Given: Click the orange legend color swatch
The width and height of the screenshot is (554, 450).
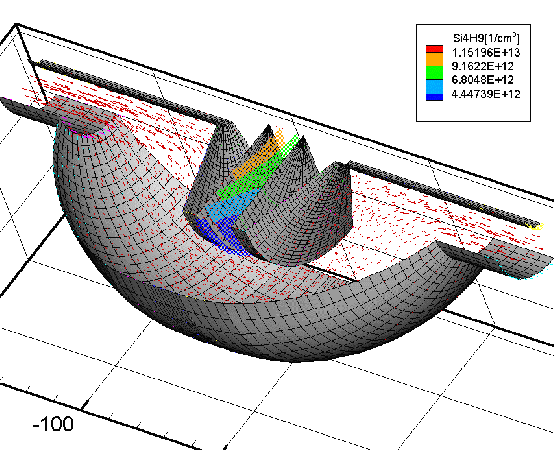Looking at the screenshot, I should tap(434, 59).
